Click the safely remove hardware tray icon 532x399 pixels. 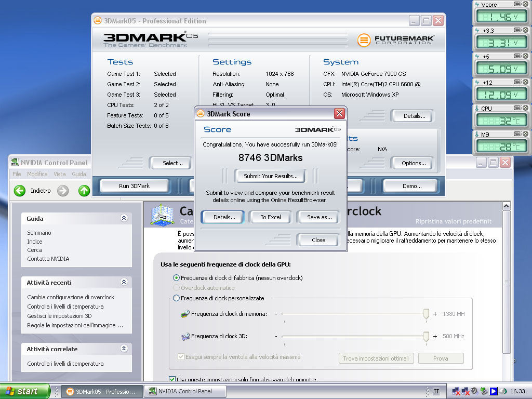(484, 391)
